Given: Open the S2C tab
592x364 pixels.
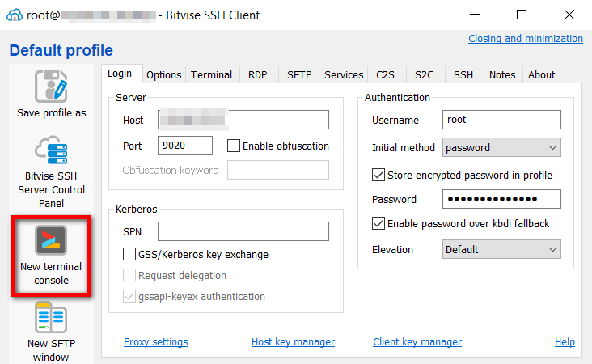Looking at the screenshot, I should pos(425,74).
